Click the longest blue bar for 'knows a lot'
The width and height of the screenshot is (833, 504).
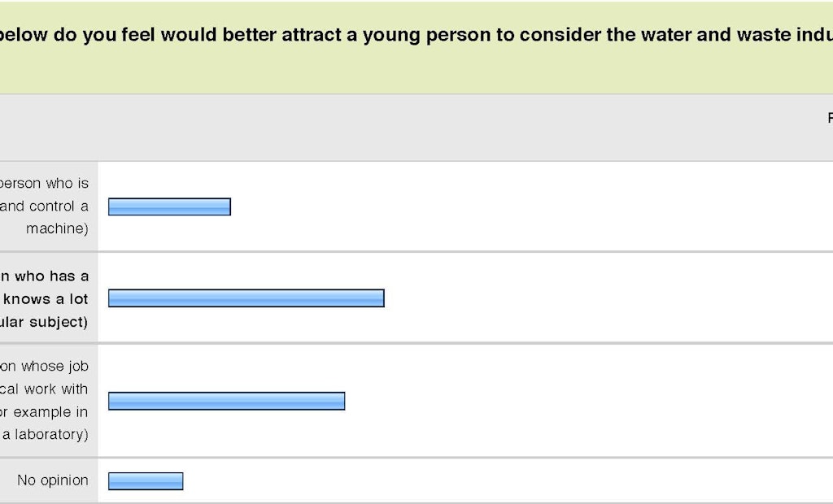[246, 298]
